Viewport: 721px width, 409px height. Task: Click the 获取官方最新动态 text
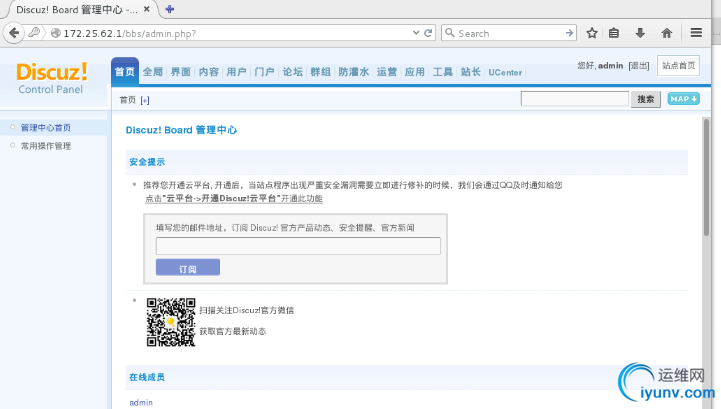tap(233, 331)
